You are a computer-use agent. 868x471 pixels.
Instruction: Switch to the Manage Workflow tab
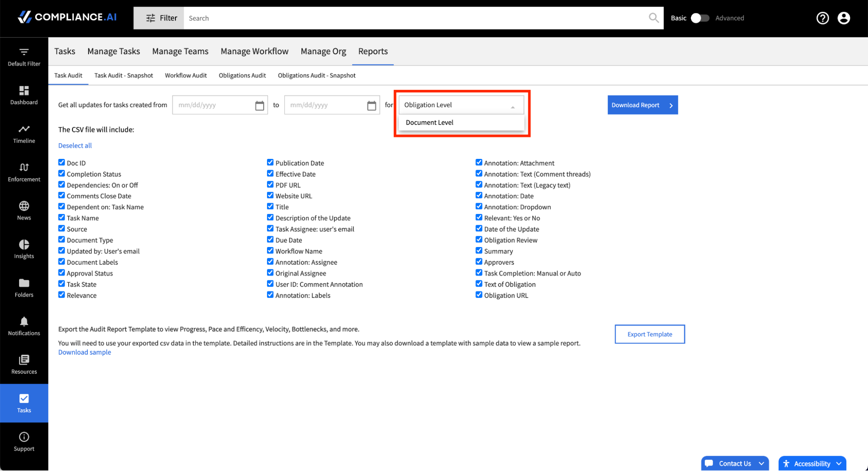(x=254, y=51)
